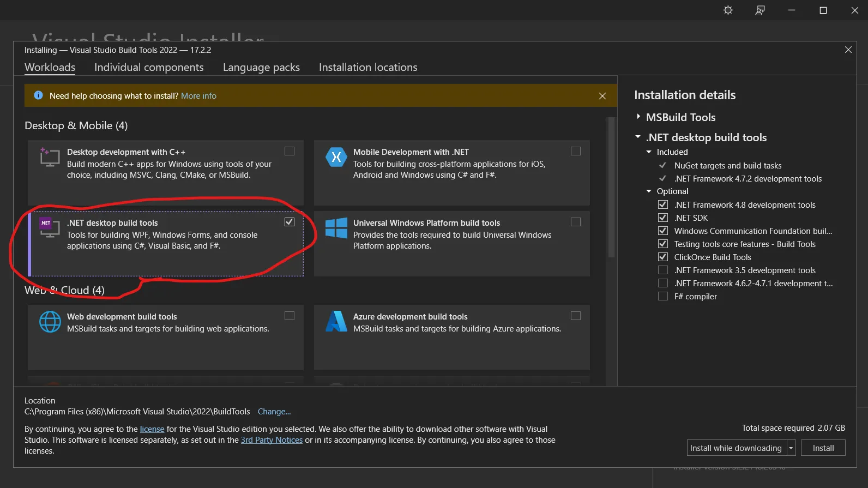Select .NET Framework 4.7.2 development tools item
Image resolution: width=868 pixels, height=488 pixels.
click(x=748, y=178)
